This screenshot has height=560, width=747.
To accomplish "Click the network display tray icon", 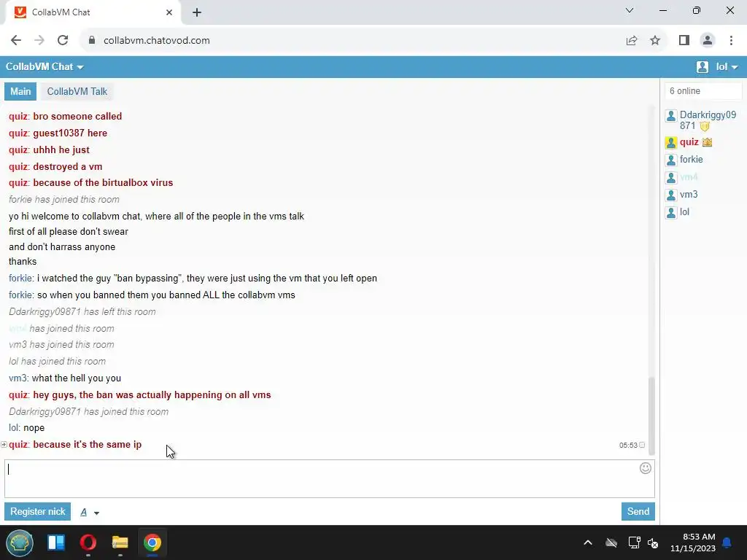I will [634, 542].
